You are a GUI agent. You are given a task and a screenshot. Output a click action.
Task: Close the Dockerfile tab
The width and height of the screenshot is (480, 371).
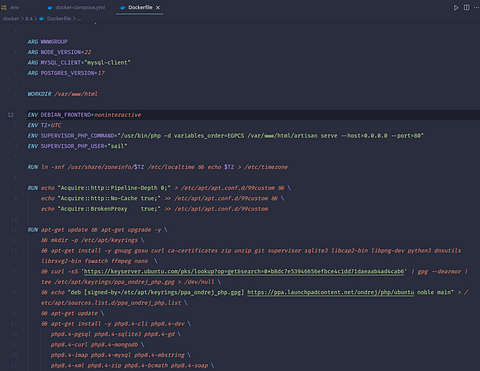coord(158,7)
